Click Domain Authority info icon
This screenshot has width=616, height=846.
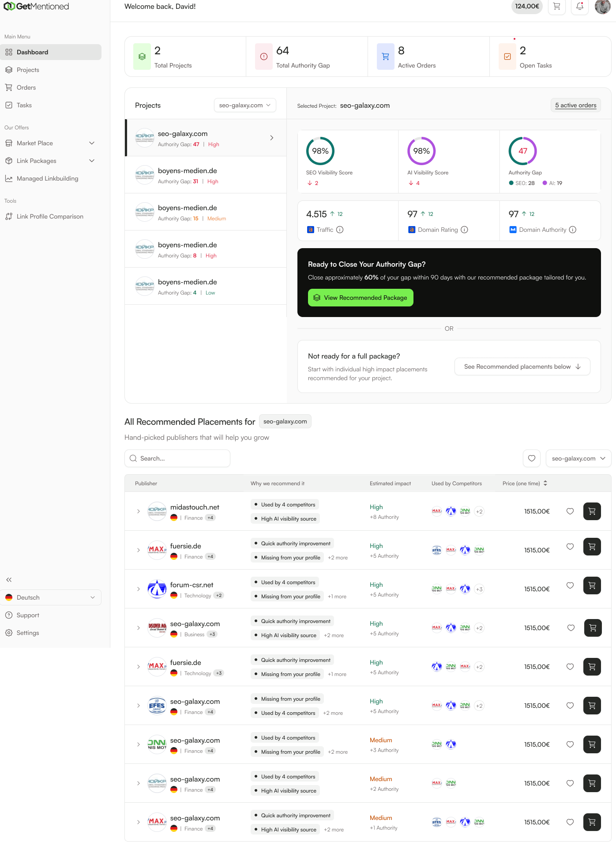(x=572, y=230)
